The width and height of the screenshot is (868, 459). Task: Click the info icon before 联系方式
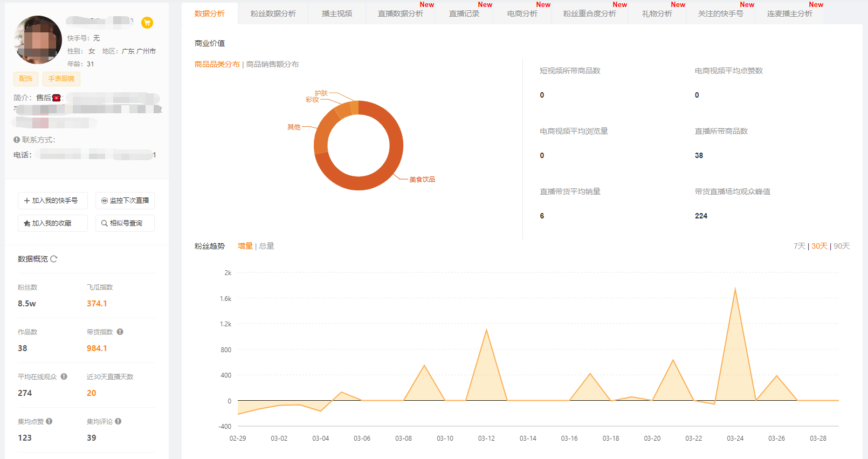pos(17,140)
